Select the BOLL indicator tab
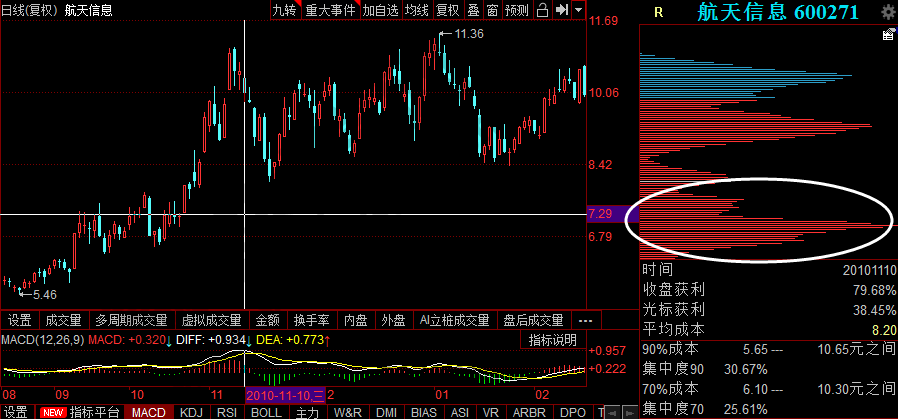This screenshot has height=419, width=898. click(265, 412)
